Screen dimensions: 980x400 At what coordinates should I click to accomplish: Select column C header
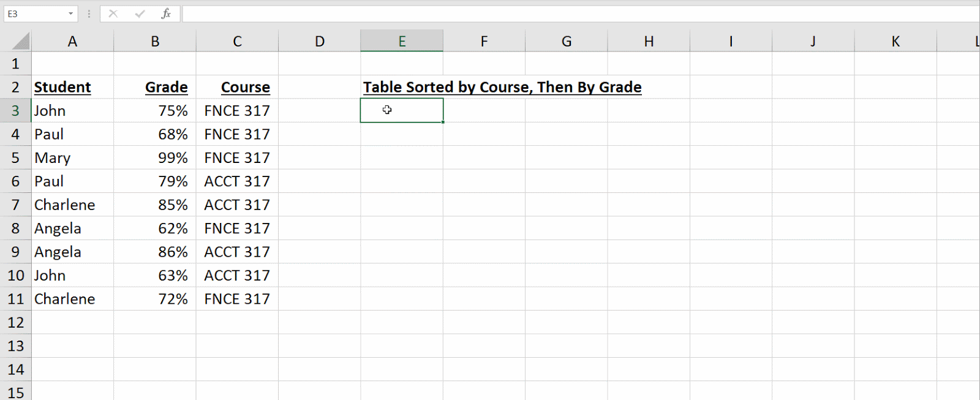point(237,42)
